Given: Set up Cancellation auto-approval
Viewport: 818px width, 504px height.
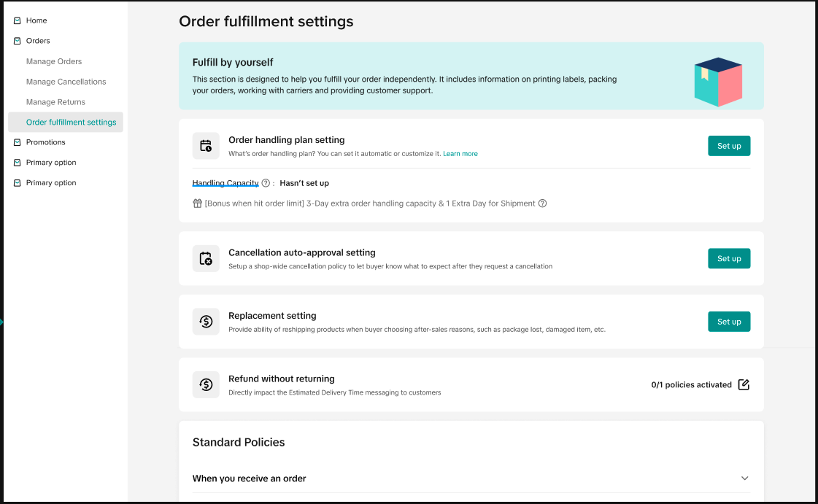Looking at the screenshot, I should tap(728, 258).
